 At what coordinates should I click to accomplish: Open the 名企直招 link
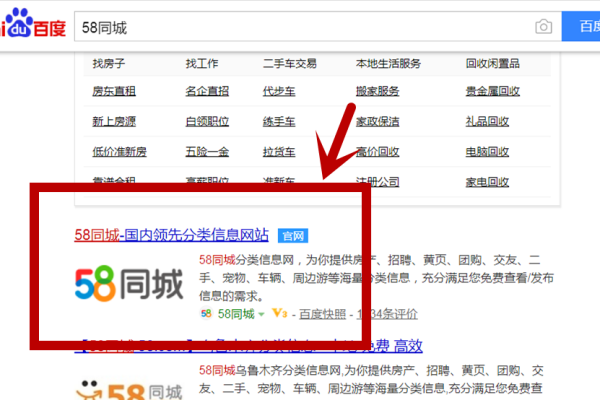coord(207,92)
